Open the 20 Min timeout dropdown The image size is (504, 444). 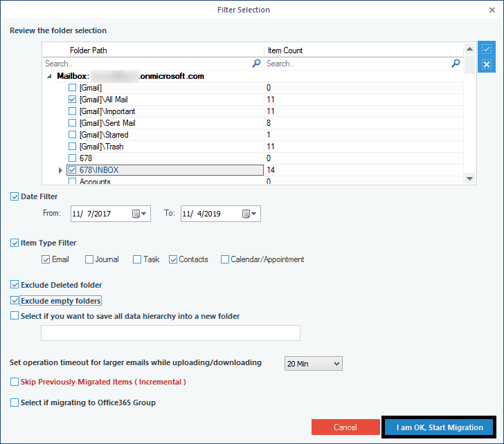click(x=314, y=364)
